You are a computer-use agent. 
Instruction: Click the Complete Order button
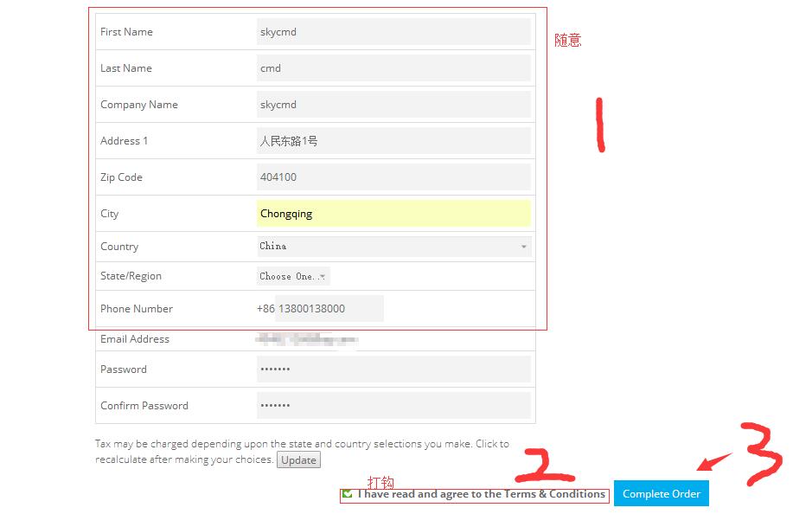[x=662, y=494]
